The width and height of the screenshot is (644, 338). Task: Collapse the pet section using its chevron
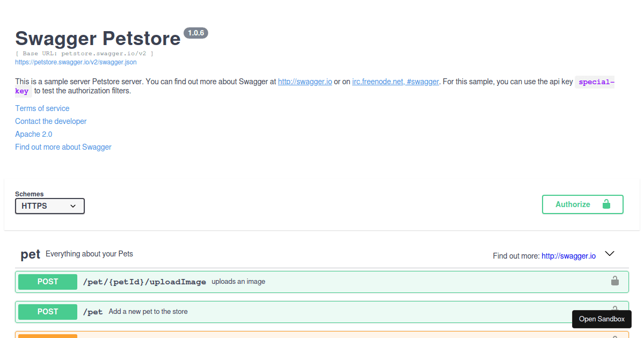pyautogui.click(x=610, y=253)
